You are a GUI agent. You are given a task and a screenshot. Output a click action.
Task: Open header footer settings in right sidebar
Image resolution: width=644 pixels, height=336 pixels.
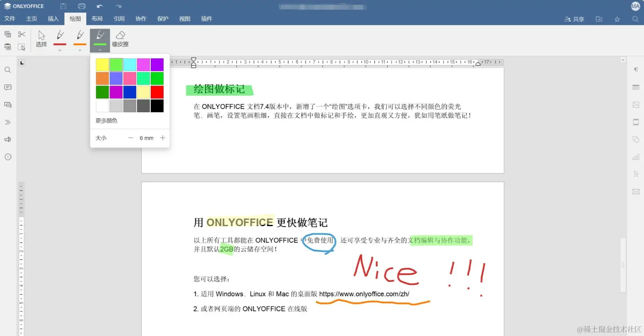click(636, 122)
